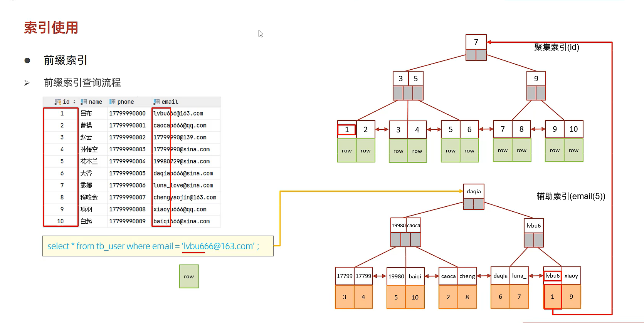Click the orange id box 9 under xiaoy
The height and width of the screenshot is (323, 644).
tap(571, 296)
